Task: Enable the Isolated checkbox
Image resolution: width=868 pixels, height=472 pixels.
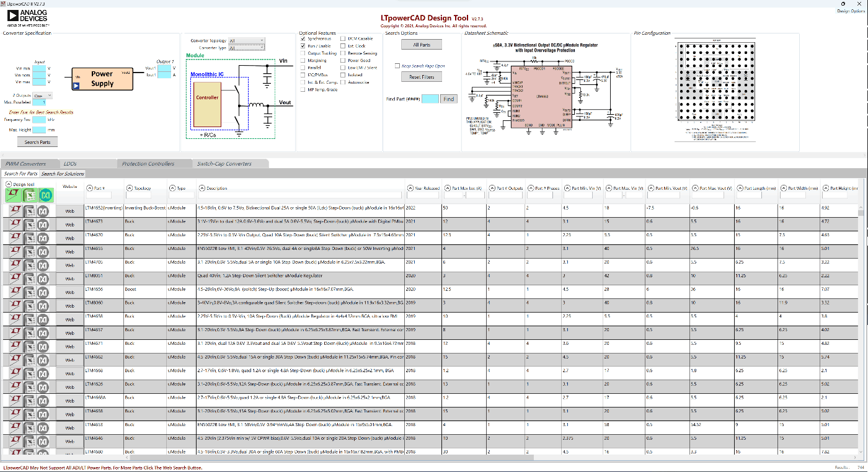Action: click(343, 75)
